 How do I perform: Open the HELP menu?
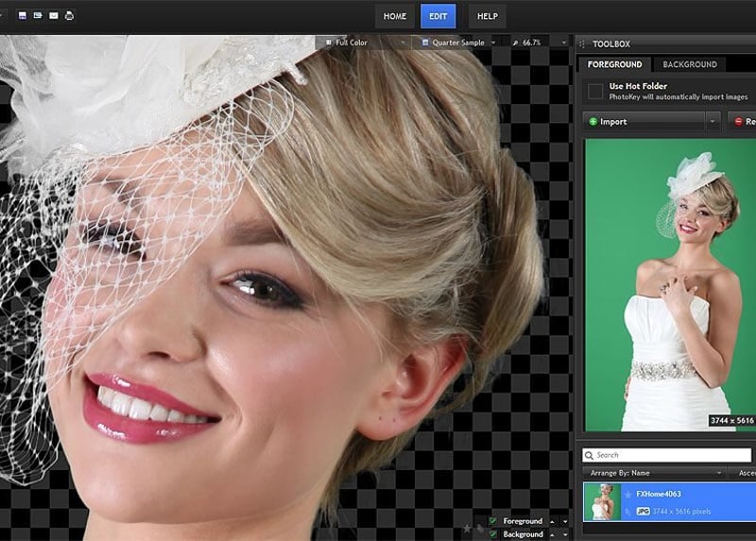(x=487, y=16)
